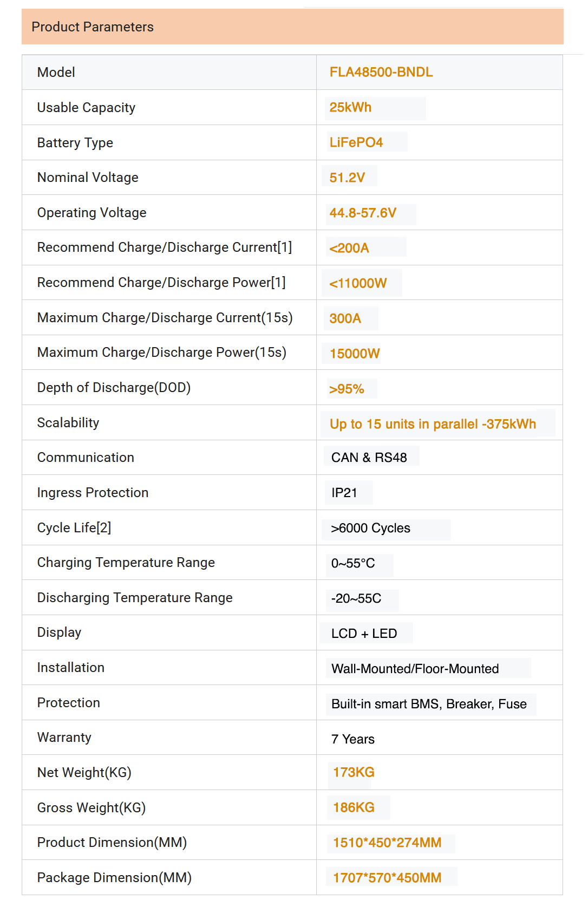588x913 pixels.
Task: Select the >95% depth of discharge value
Action: pos(347,389)
